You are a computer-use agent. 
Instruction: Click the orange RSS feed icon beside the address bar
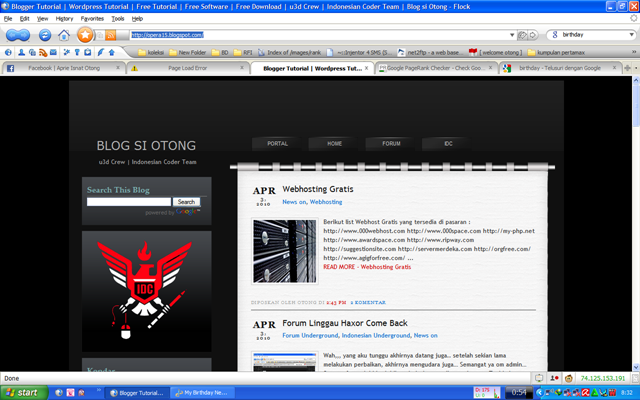pyautogui.click(x=111, y=35)
